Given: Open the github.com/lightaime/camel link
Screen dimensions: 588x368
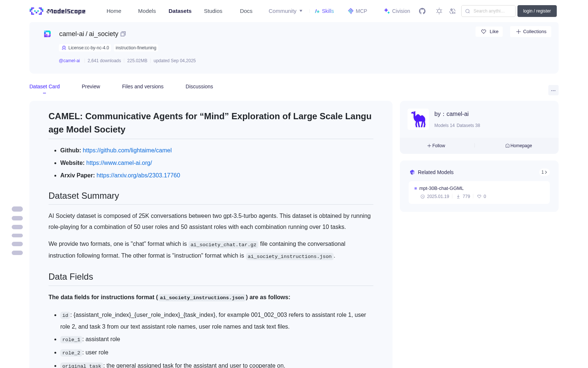Looking at the screenshot, I should [127, 150].
